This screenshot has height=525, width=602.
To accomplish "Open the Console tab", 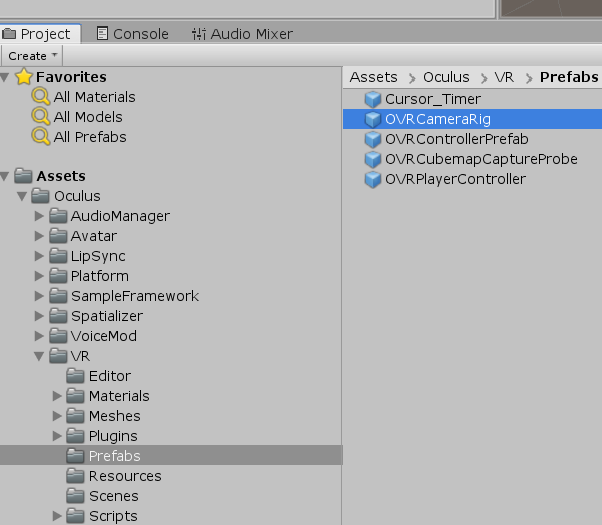I will pyautogui.click(x=132, y=34).
